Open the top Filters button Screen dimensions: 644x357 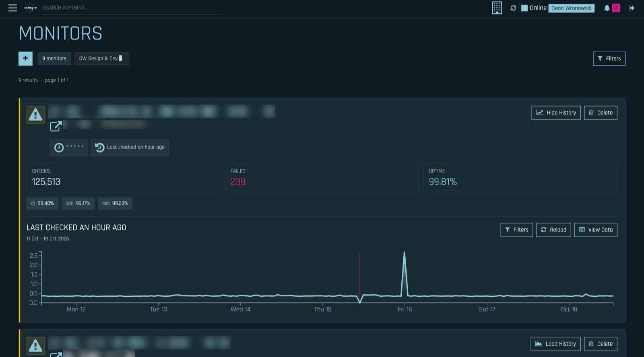pos(609,59)
